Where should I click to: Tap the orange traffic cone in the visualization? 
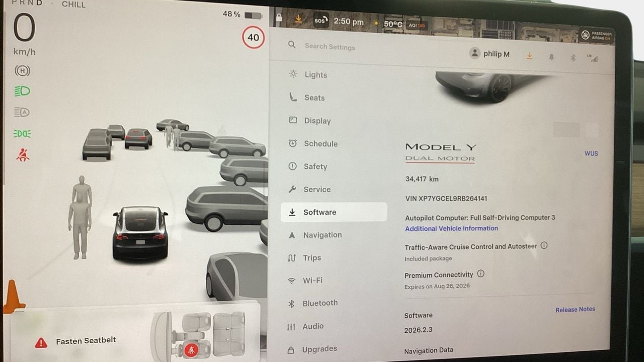12,296
